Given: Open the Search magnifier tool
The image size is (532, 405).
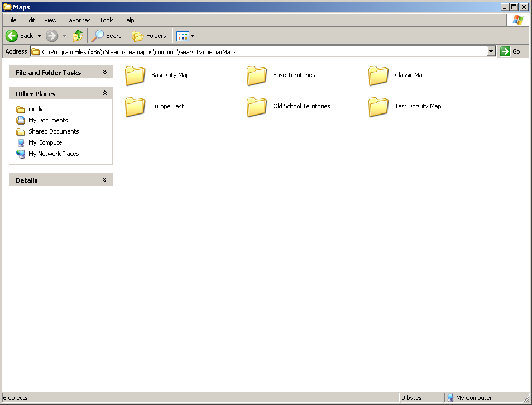Looking at the screenshot, I should pyautogui.click(x=97, y=36).
